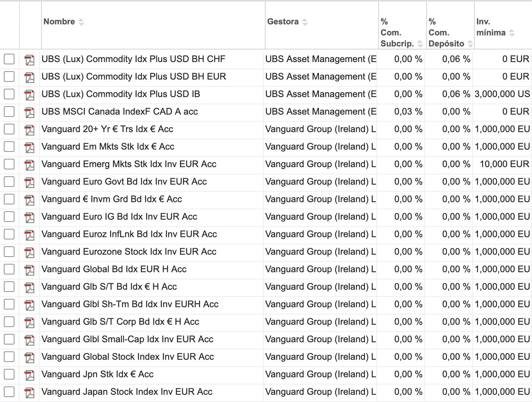Open PDF for UBS Commodity Idx Plus USD BH EUR

pyautogui.click(x=29, y=77)
